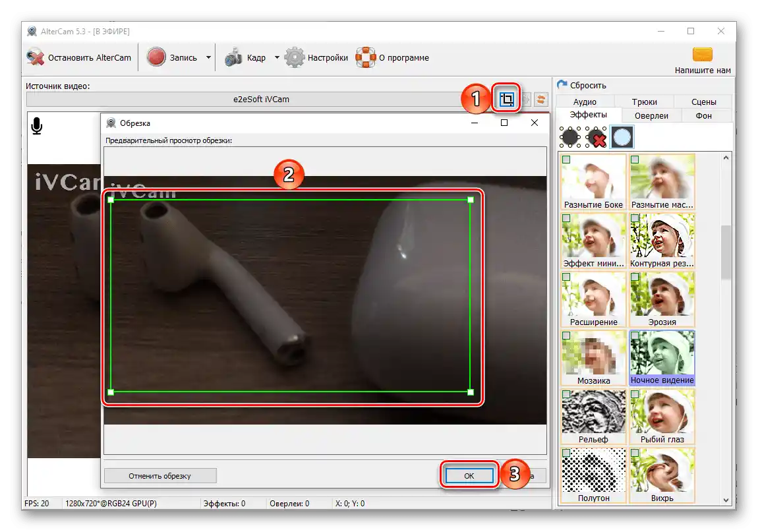The height and width of the screenshot is (532, 758).
Task: Click the top-right green crop handle
Action: coord(471,200)
